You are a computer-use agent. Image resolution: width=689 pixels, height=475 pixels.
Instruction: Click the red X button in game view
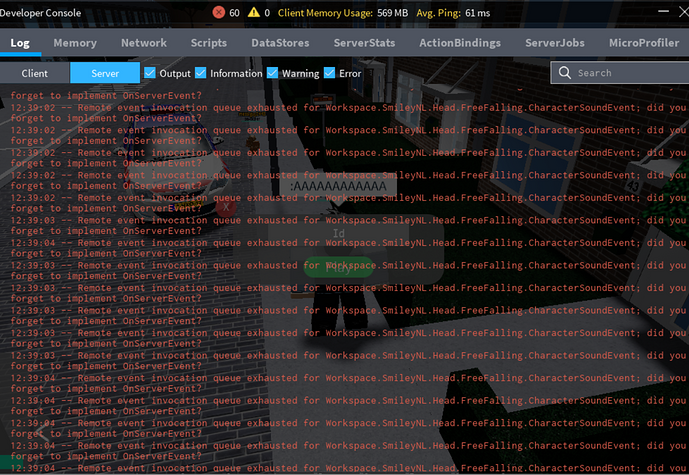tap(226, 207)
